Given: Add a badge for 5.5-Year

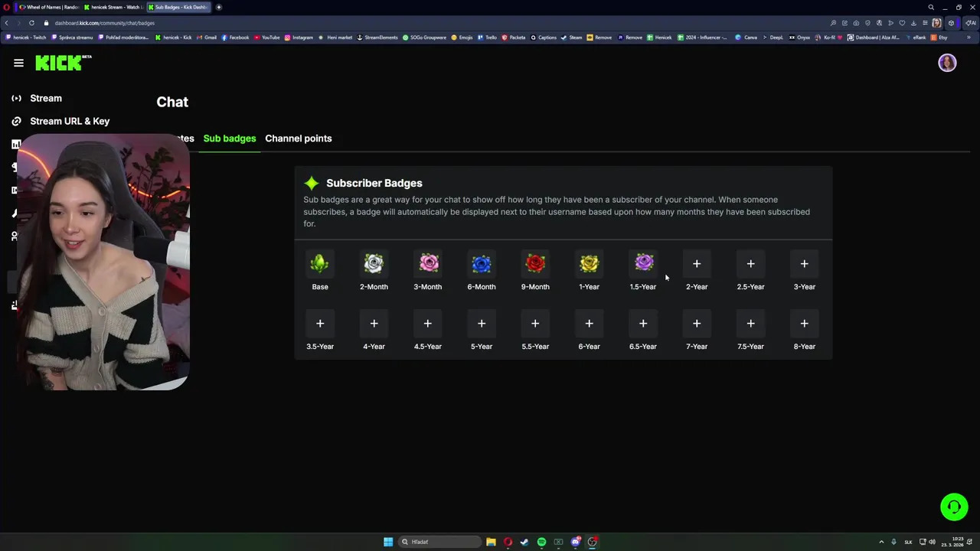Looking at the screenshot, I should (x=535, y=324).
